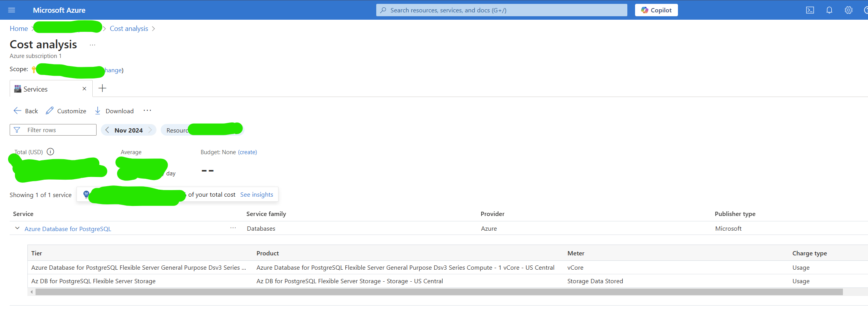Show Total (USD) info tooltip icon
Image resolution: width=868 pixels, height=323 pixels.
[x=50, y=152]
